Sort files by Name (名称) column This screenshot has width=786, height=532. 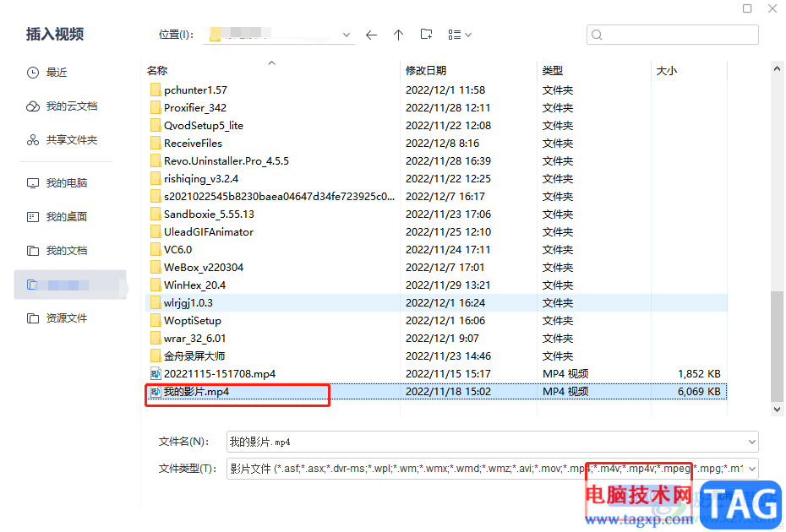(157, 71)
